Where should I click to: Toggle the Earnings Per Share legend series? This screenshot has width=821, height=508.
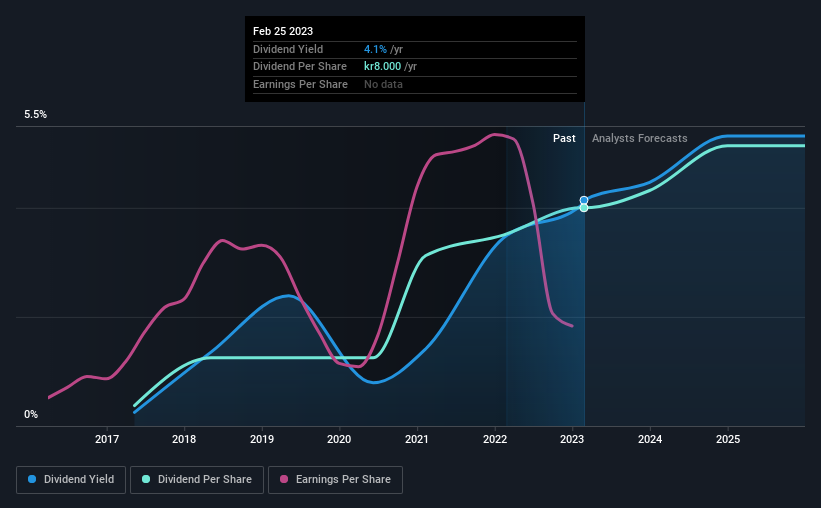point(338,480)
